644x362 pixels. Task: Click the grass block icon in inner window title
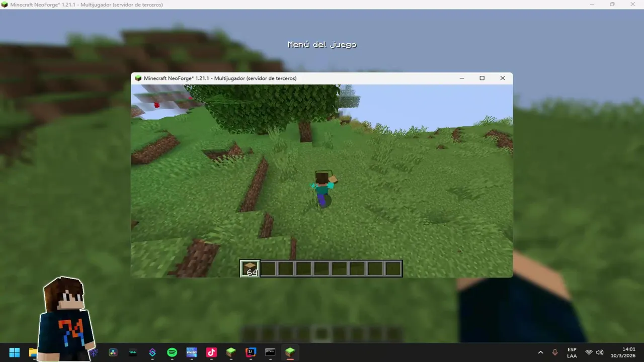[x=138, y=78]
